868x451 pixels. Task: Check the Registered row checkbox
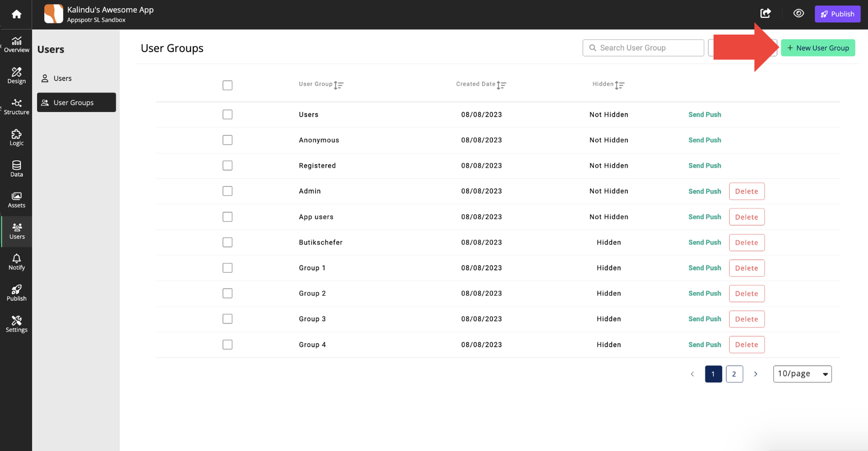(x=227, y=166)
